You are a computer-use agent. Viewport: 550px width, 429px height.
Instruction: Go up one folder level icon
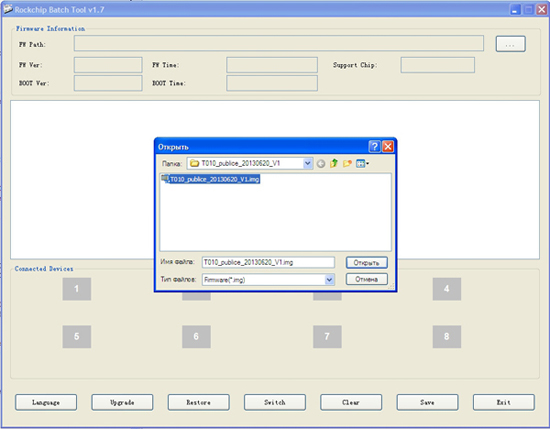coord(334,163)
